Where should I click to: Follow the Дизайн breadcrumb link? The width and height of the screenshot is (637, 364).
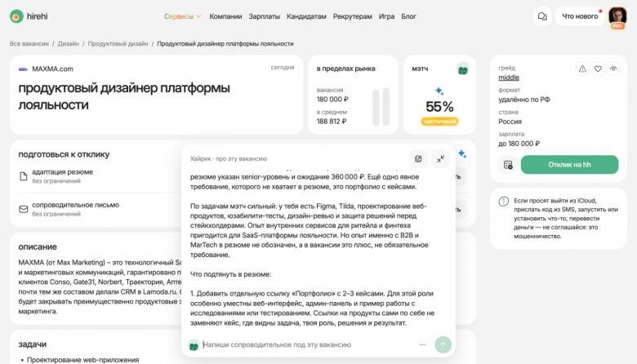tap(69, 44)
